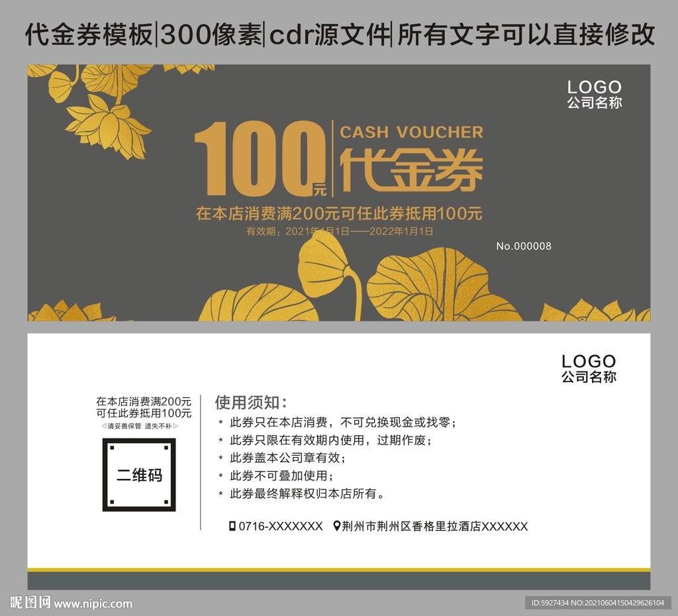Click the rule 此券只限在有效期内使用，过期作废
Image resolution: width=678 pixels, height=616 pixels.
pyautogui.click(x=330, y=440)
